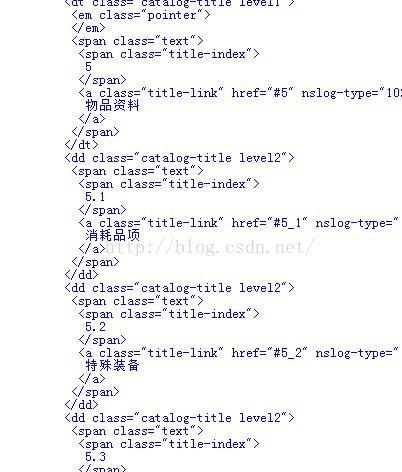
Task: Click the first closing dd tag
Action: (x=82, y=275)
